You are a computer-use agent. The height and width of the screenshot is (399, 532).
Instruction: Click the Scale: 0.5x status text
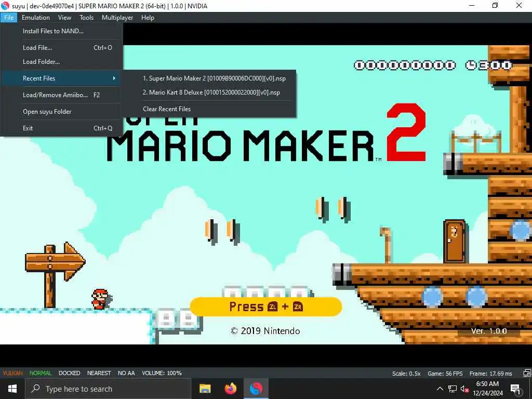(x=406, y=374)
